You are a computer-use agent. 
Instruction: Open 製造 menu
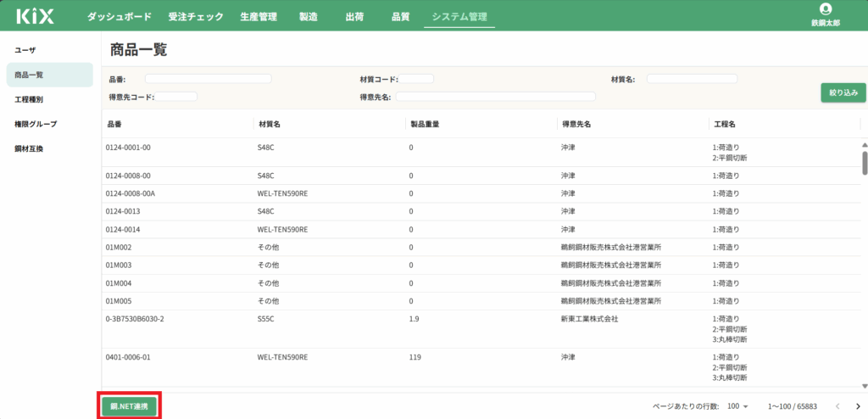(x=309, y=17)
